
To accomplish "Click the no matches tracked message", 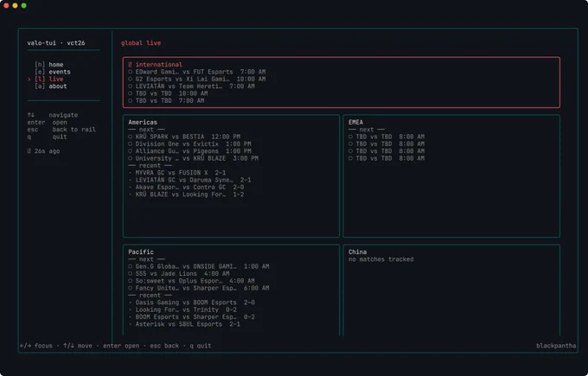I will pyautogui.click(x=381, y=259).
